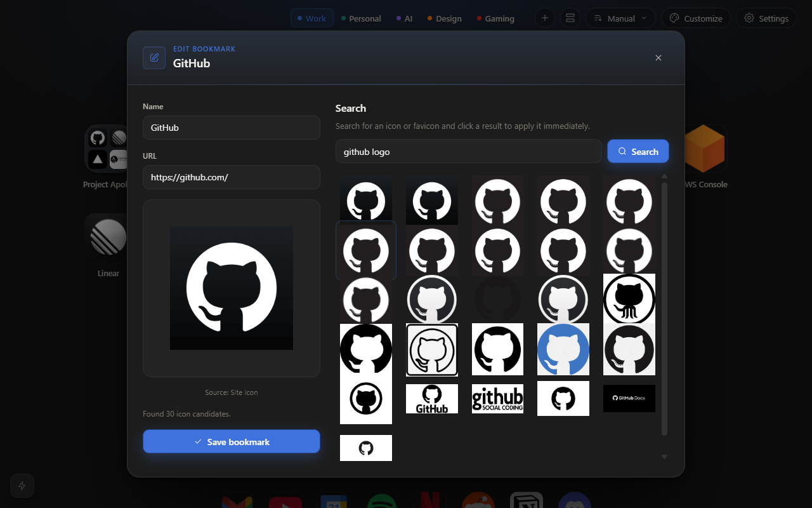Click the results scroll up arrow

(x=665, y=177)
